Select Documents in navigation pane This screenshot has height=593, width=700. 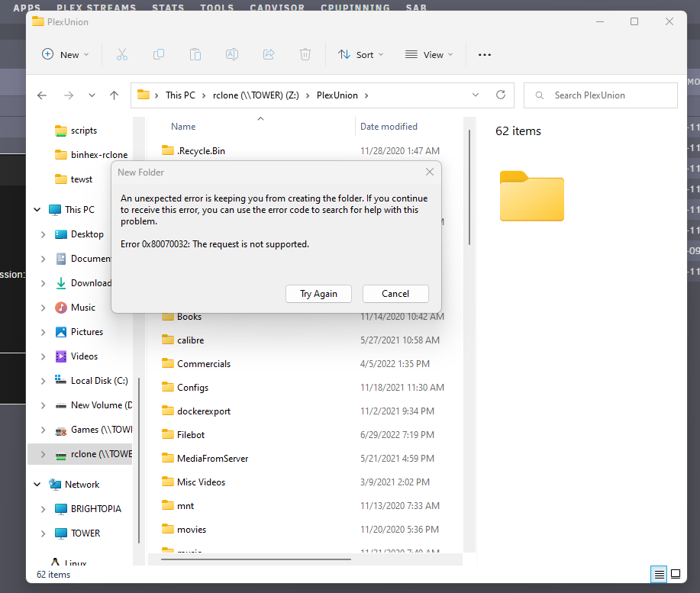(83, 259)
